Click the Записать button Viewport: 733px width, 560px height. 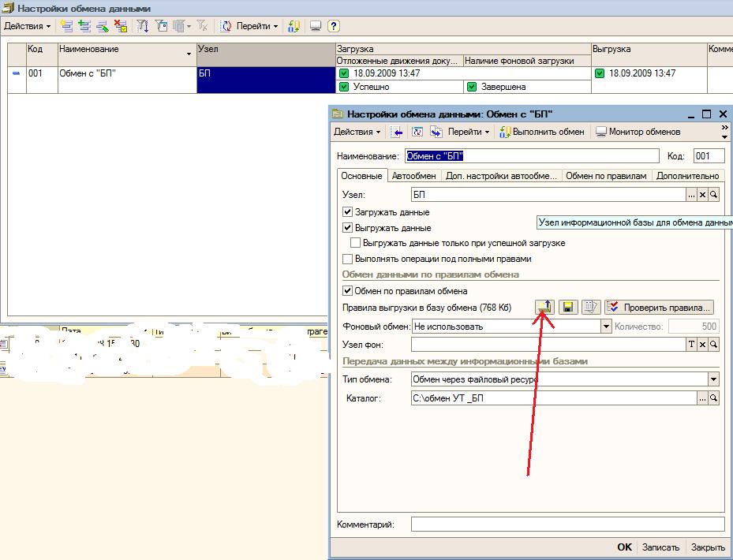[660, 547]
